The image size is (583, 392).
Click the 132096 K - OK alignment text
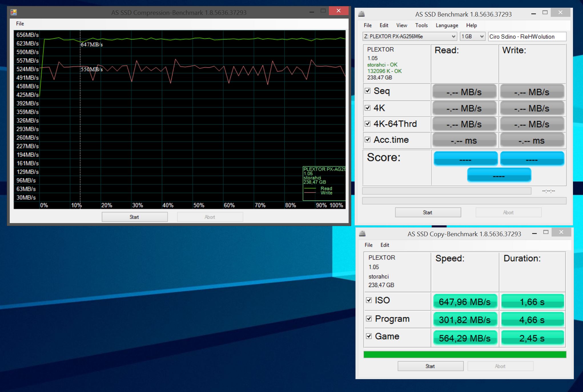(384, 71)
